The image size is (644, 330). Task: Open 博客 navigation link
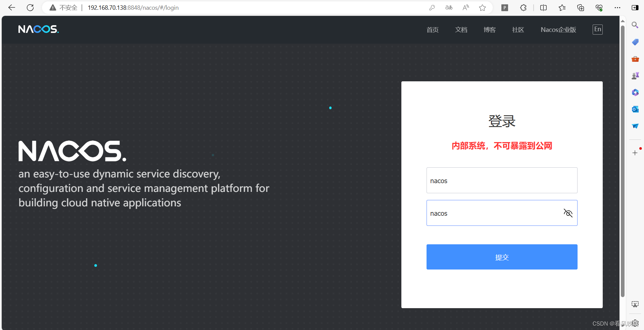(x=490, y=30)
